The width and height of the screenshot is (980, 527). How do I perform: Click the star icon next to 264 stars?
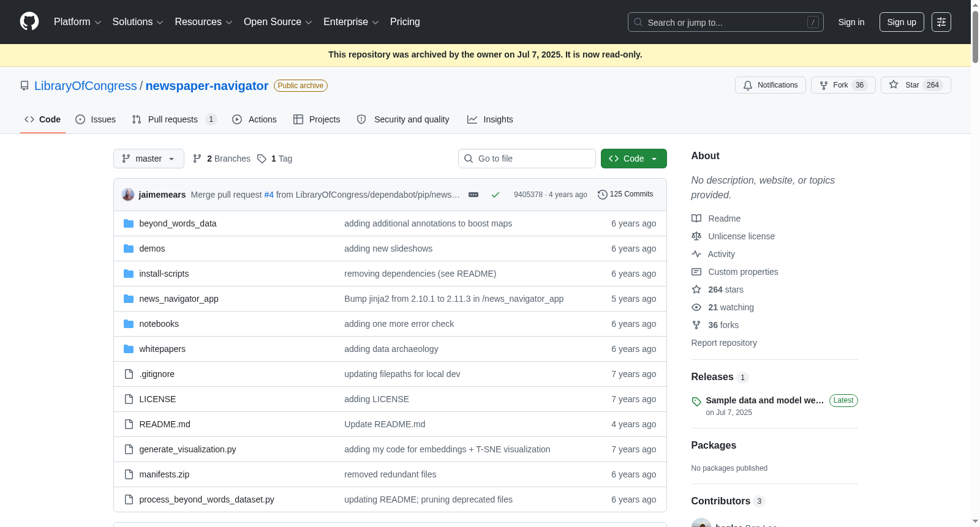696,290
